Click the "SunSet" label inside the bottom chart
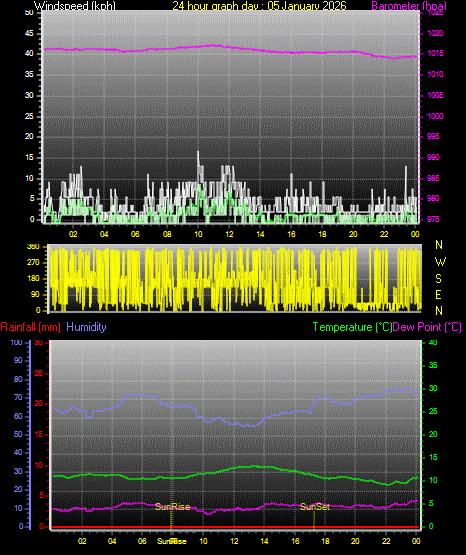 315,507
